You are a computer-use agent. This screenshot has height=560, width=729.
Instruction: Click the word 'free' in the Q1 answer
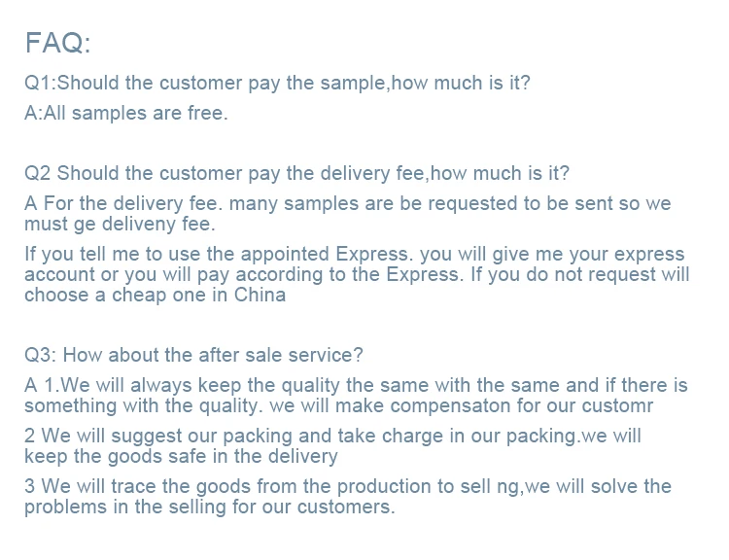(x=202, y=113)
